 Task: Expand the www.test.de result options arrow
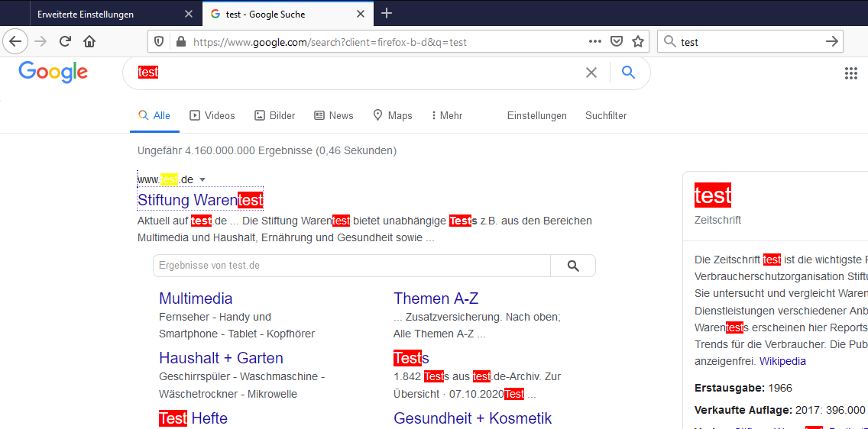tap(202, 180)
